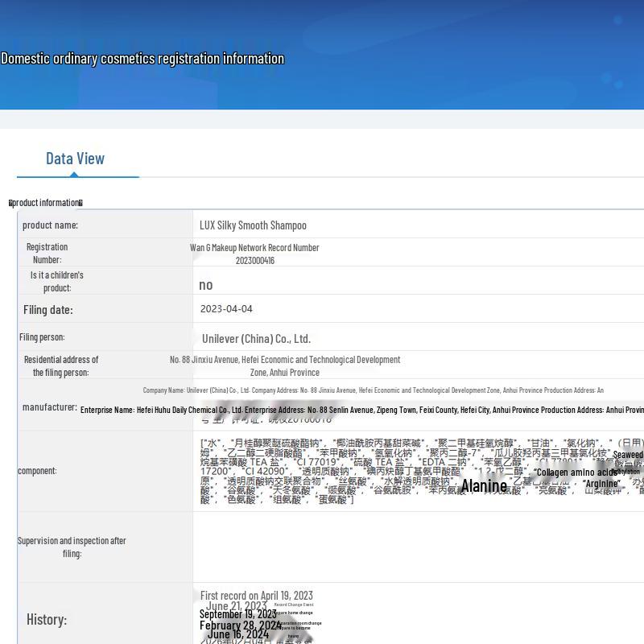644x644 pixels.
Task: Click the "Is it a children's product:" label
Action: pos(56,281)
